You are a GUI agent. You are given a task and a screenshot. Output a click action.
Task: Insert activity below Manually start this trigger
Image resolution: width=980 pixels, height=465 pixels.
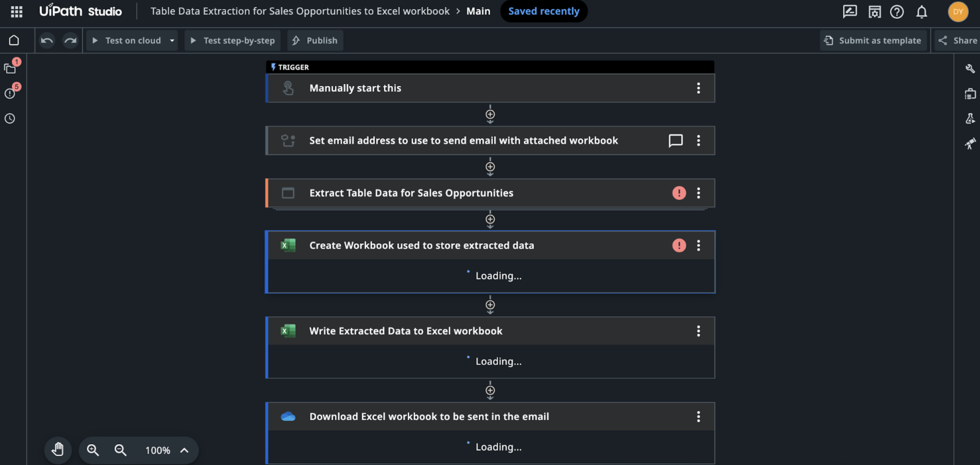click(490, 114)
